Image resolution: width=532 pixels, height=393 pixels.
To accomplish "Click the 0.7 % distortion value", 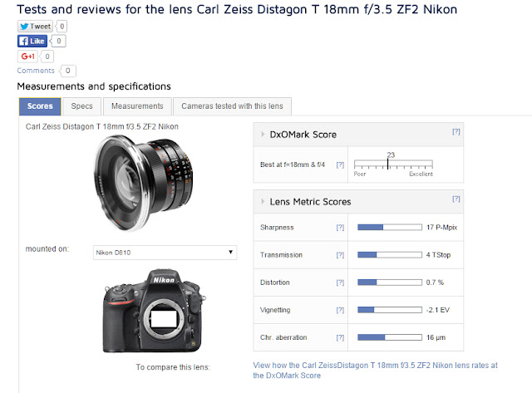I will click(x=435, y=282).
